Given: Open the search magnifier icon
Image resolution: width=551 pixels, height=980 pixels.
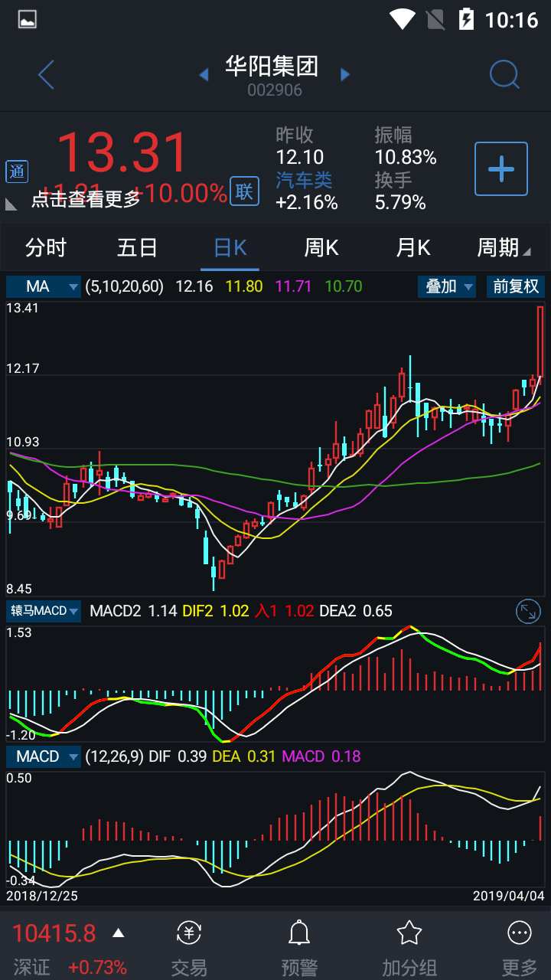Looking at the screenshot, I should pyautogui.click(x=504, y=75).
